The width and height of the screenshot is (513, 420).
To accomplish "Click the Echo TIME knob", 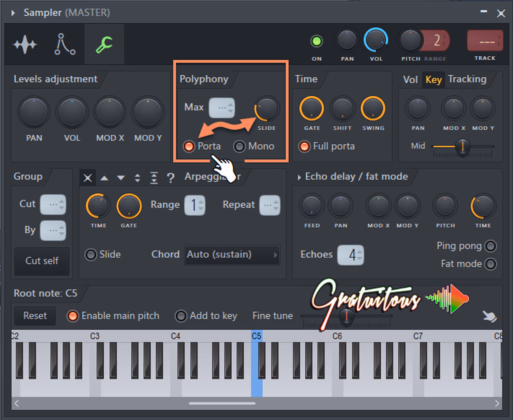I will (x=483, y=206).
